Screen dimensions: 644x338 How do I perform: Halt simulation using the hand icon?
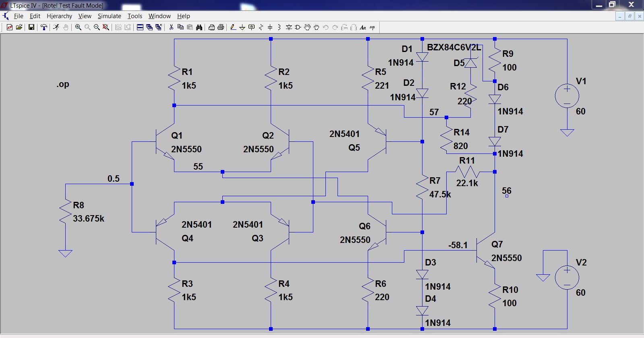[66, 27]
